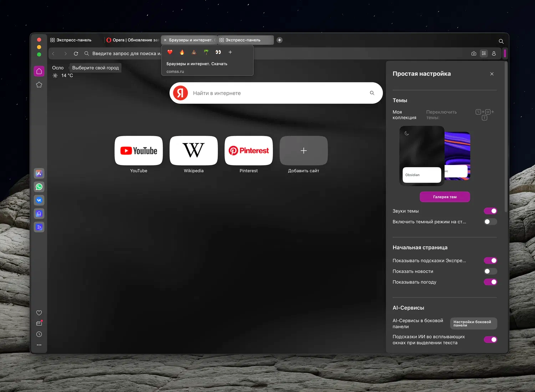Click the comss.ru text in tab preview
The height and width of the screenshot is (392, 535).
175,71
